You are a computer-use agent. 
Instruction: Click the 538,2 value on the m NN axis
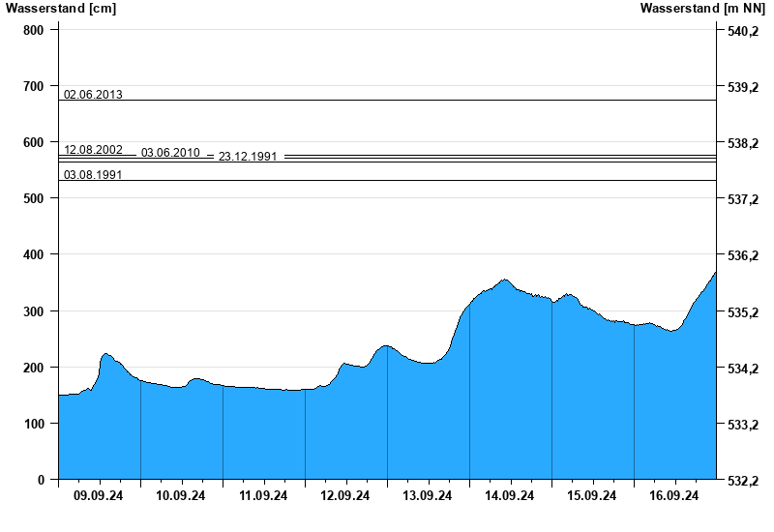coord(743,143)
